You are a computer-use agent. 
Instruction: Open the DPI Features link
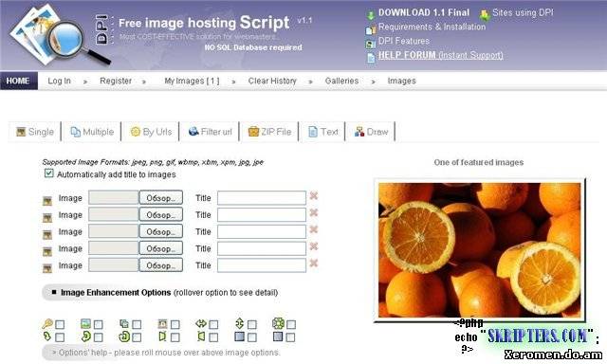point(404,41)
